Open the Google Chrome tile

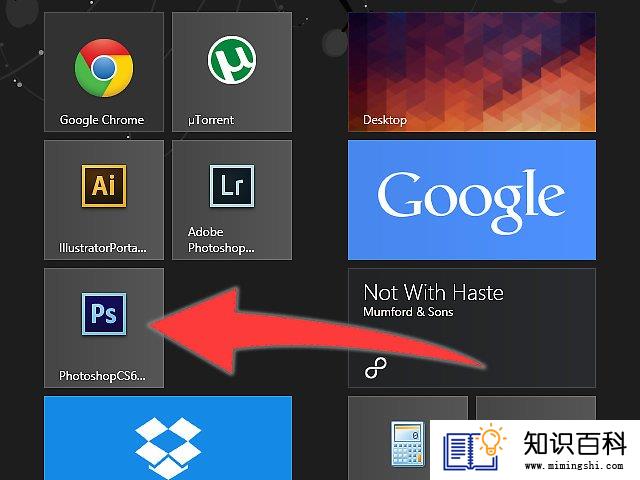tap(104, 72)
